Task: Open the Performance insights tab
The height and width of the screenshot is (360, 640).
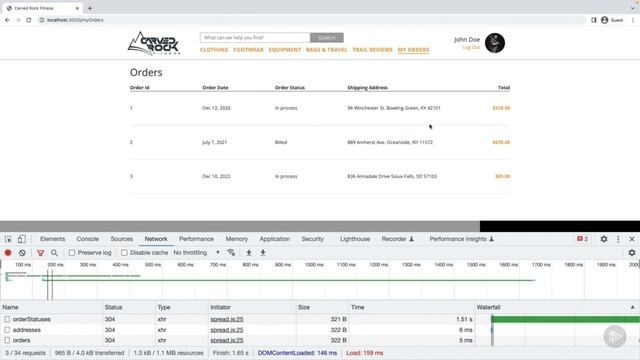Action: click(462, 239)
